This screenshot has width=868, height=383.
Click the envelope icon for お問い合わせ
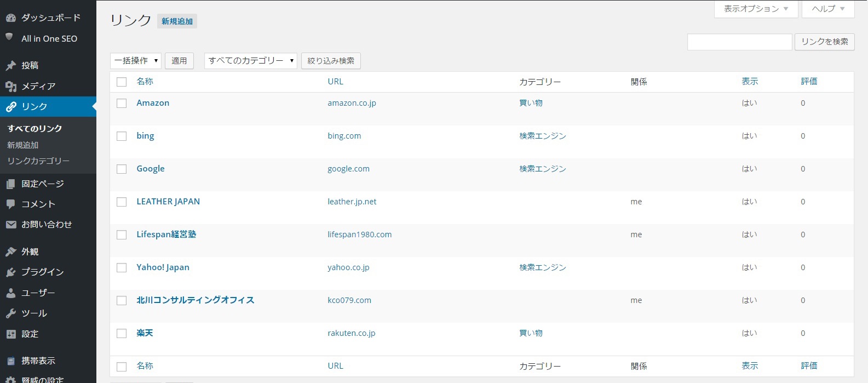click(10, 225)
